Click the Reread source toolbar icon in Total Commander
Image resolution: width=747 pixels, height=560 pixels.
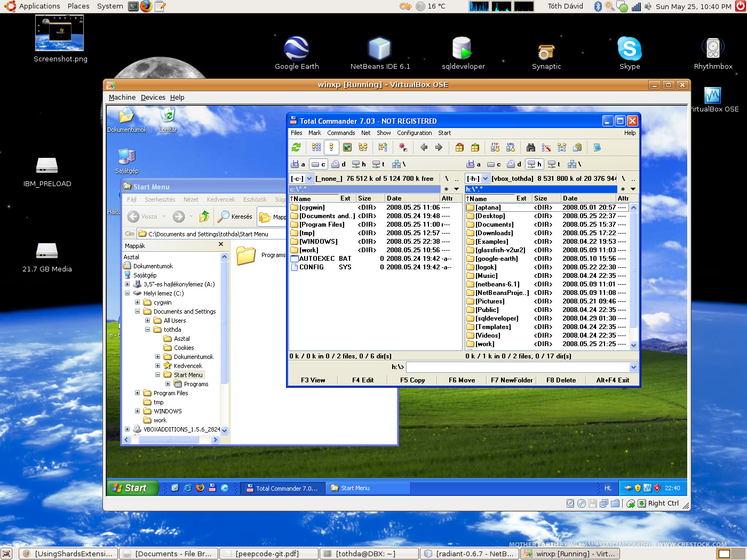tap(296, 147)
